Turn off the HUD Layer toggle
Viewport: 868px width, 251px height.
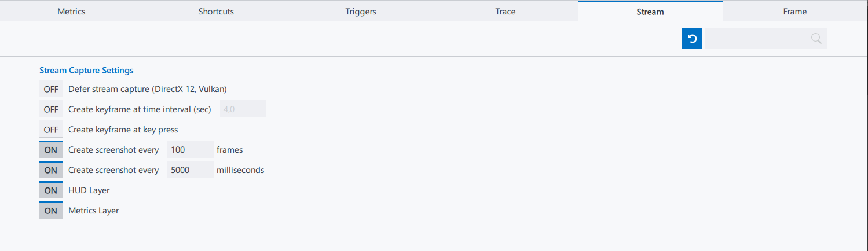click(x=51, y=190)
